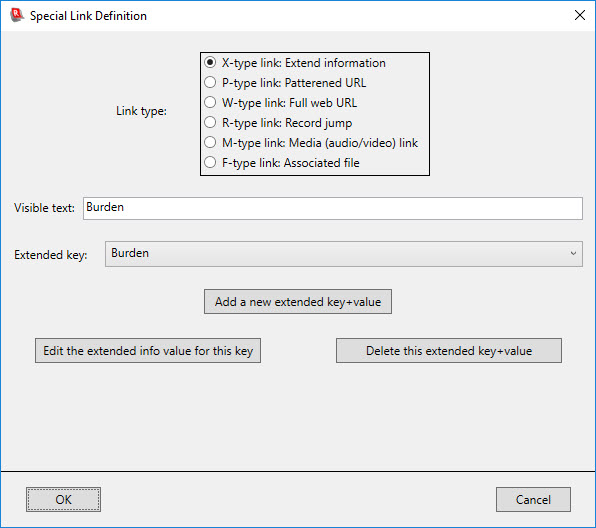Click the red app icon in title bar
Viewport: 596px width, 528px height.
(17, 15)
